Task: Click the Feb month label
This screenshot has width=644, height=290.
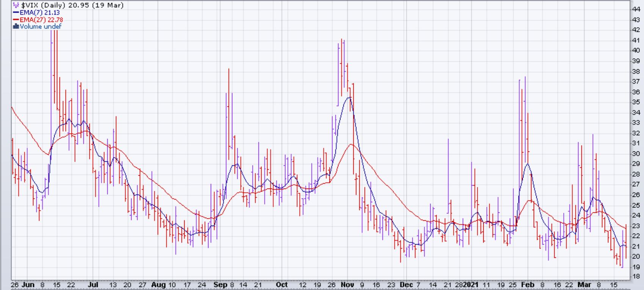Action: pyautogui.click(x=527, y=285)
